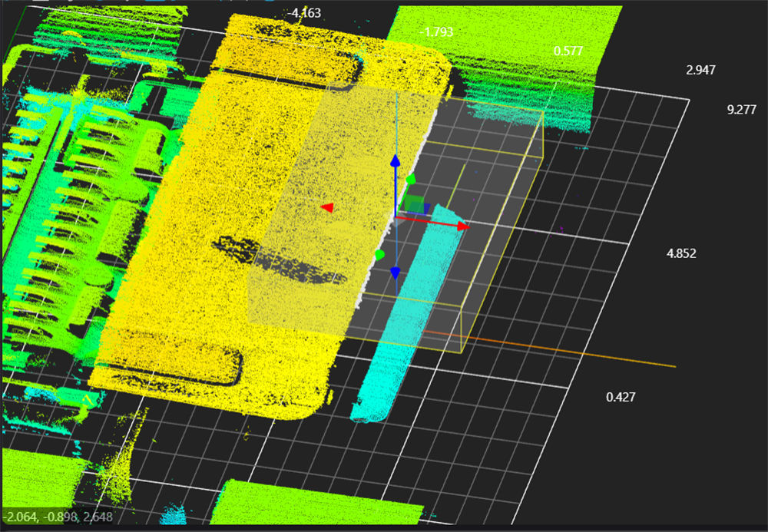Click the 0.427 grid label
Viewport: 768px width, 532px height.
(x=621, y=397)
